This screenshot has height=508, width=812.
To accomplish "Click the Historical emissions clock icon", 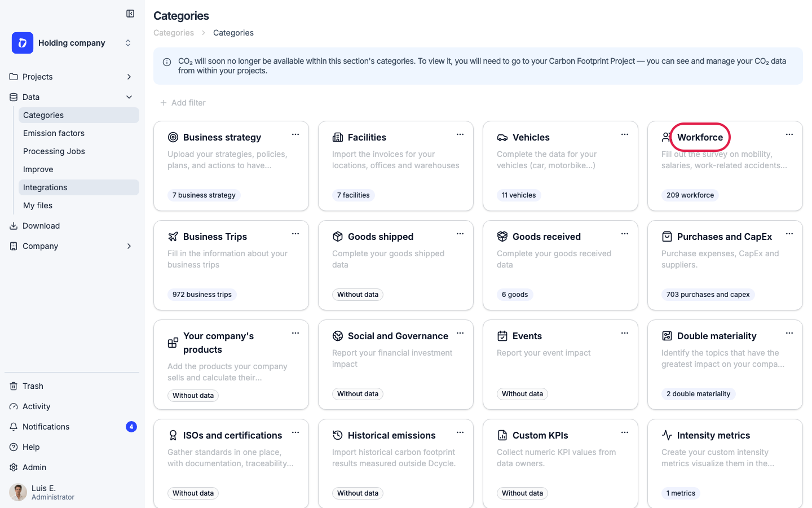I will click(338, 435).
